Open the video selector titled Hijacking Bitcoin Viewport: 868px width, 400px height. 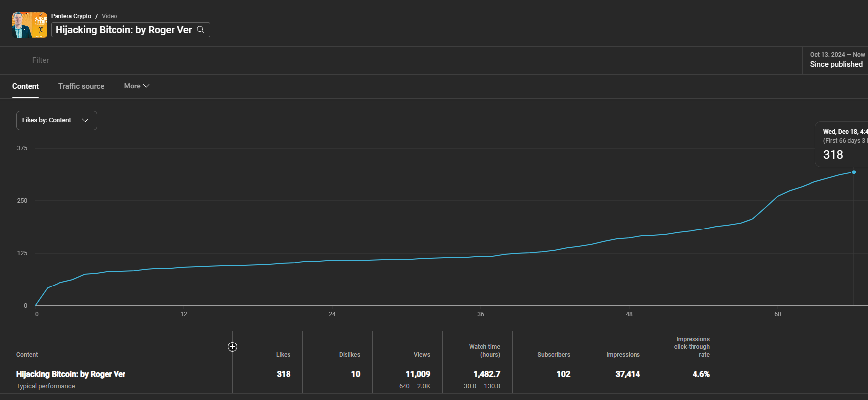(x=130, y=30)
